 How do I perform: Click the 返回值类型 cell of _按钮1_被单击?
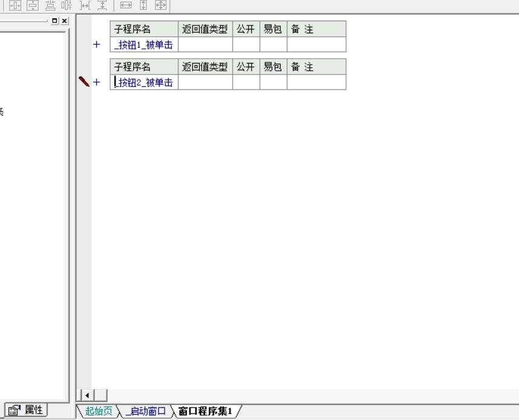(205, 44)
